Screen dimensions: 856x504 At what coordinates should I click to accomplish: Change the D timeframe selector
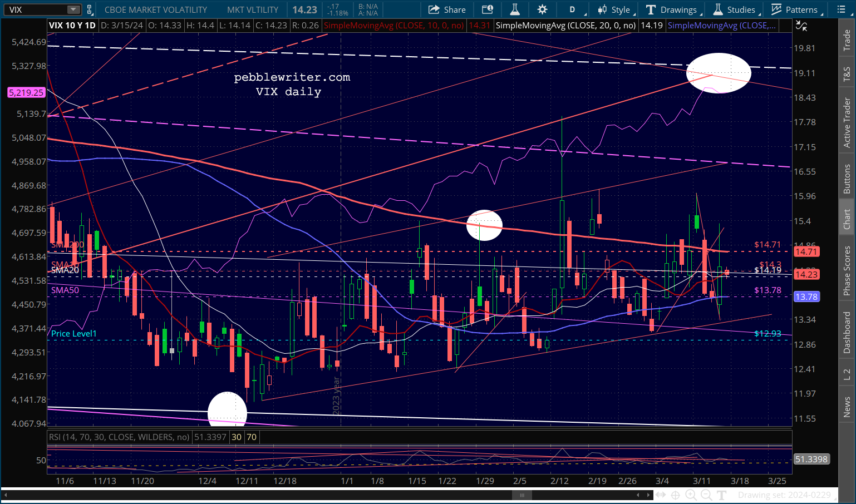(572, 9)
